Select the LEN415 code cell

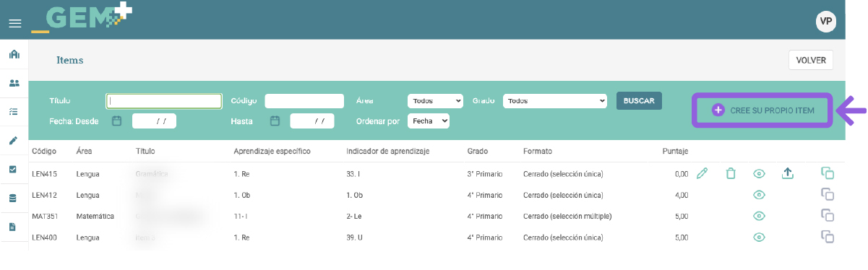point(45,174)
